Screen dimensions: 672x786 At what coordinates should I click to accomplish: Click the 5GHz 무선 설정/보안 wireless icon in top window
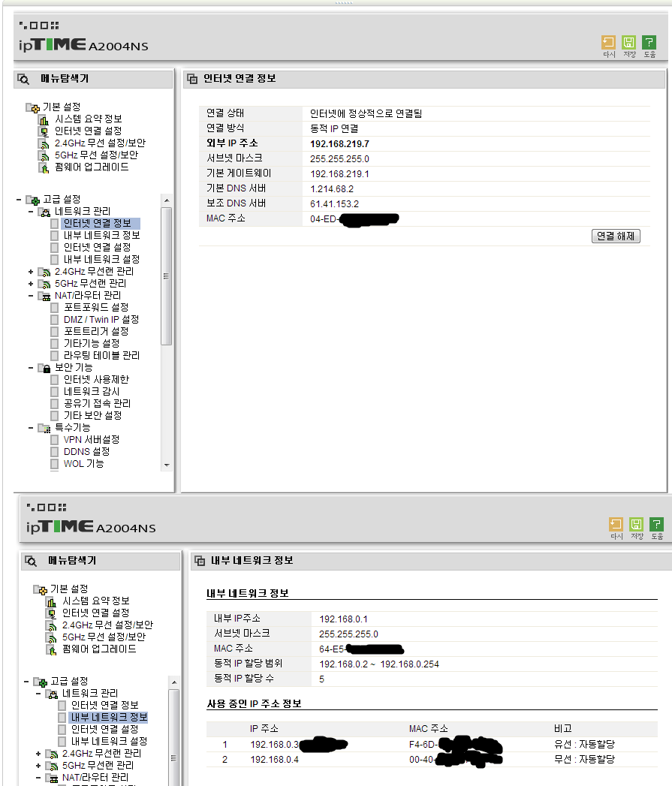click(44, 155)
